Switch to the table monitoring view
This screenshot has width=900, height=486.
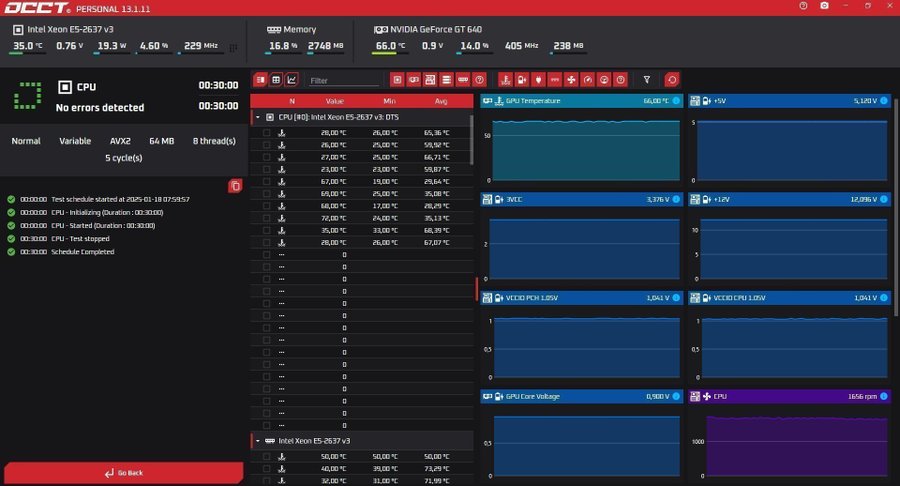[276, 80]
